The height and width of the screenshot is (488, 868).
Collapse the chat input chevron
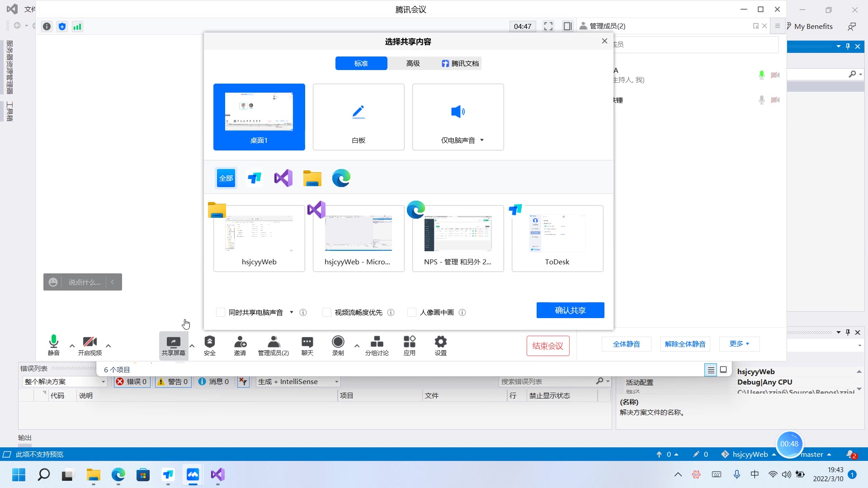pos(113,282)
